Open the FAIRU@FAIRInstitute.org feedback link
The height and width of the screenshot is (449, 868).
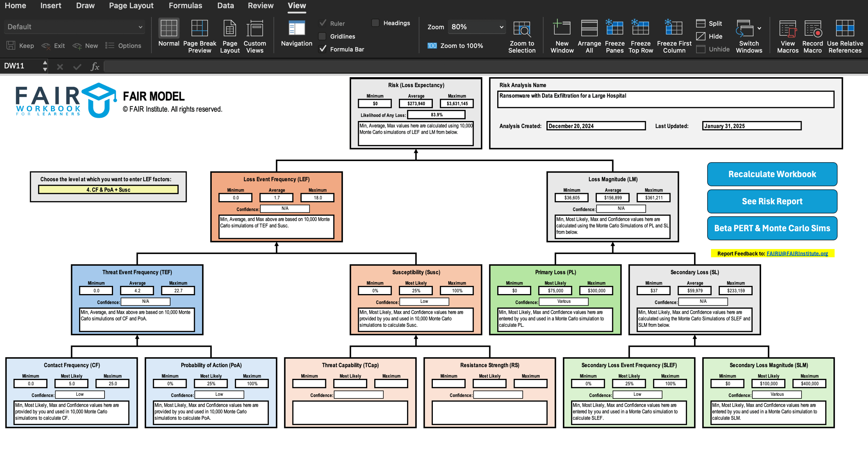tap(797, 254)
